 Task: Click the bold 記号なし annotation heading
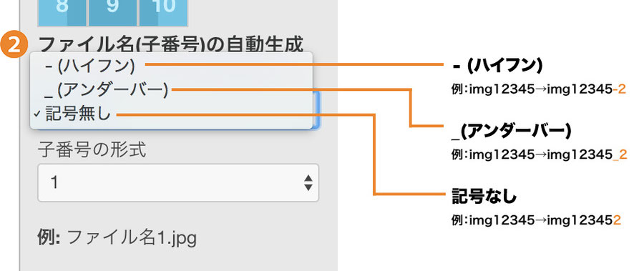coord(484,197)
